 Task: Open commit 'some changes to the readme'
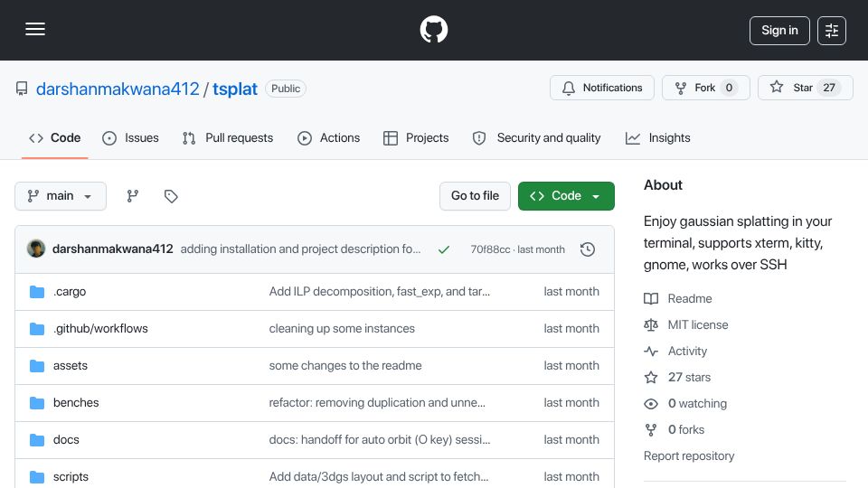[345, 366]
